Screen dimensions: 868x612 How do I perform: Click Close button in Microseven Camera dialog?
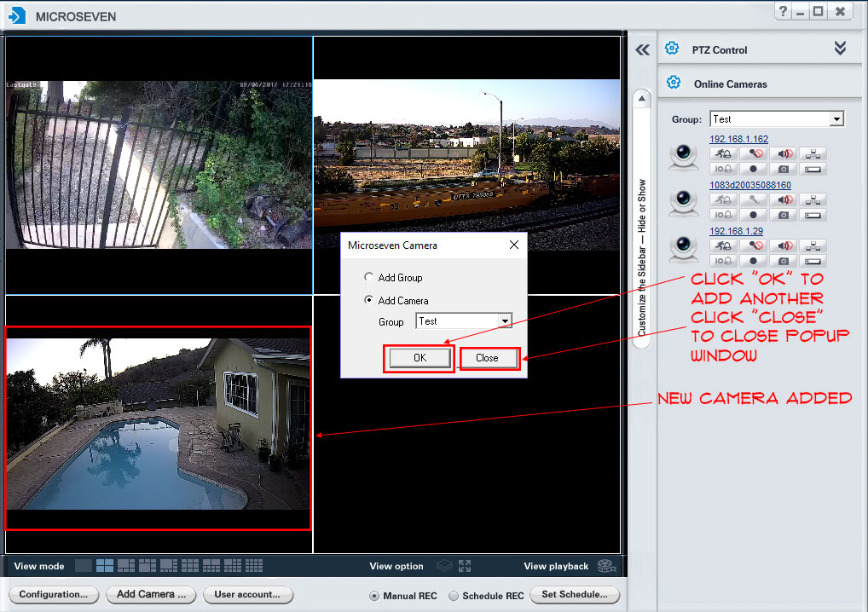coord(487,358)
